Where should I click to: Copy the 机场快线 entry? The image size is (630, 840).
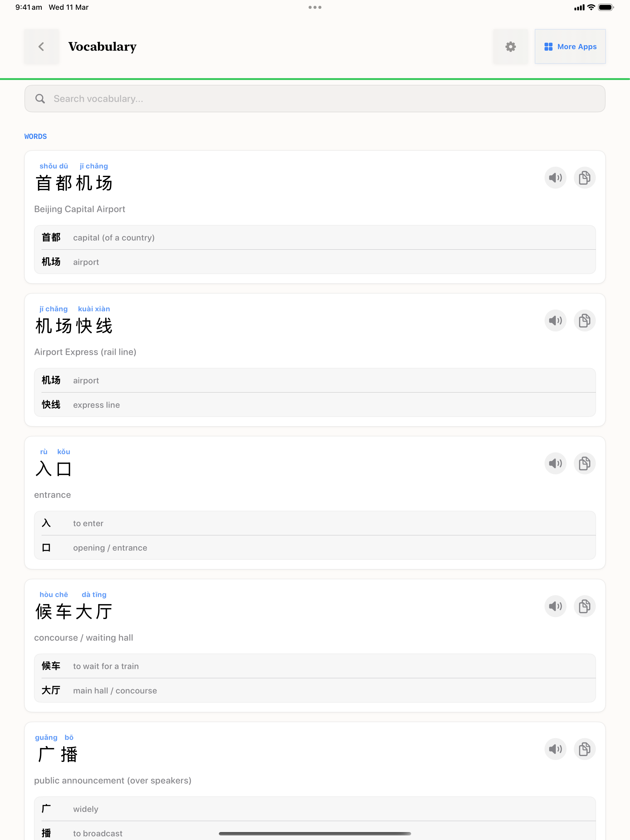point(584,320)
